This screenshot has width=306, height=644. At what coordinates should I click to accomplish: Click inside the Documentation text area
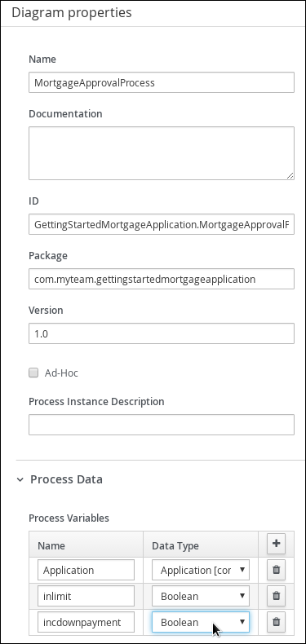coord(162,153)
